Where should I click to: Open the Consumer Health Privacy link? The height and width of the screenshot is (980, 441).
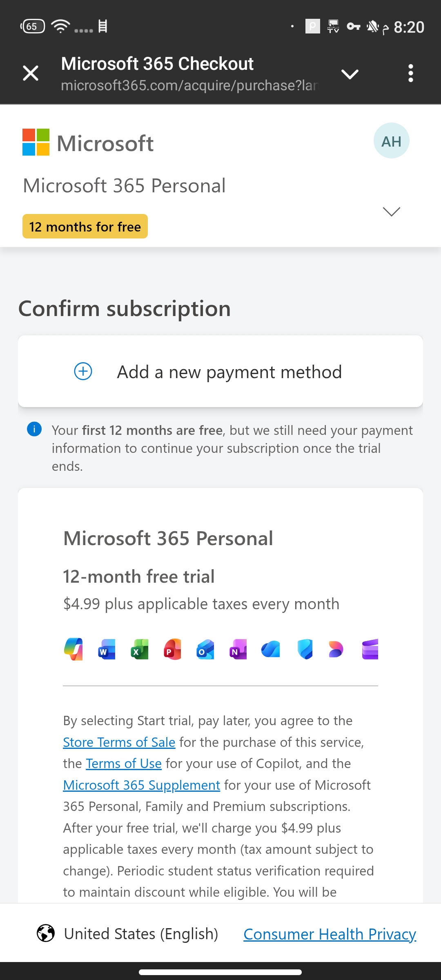tap(329, 934)
